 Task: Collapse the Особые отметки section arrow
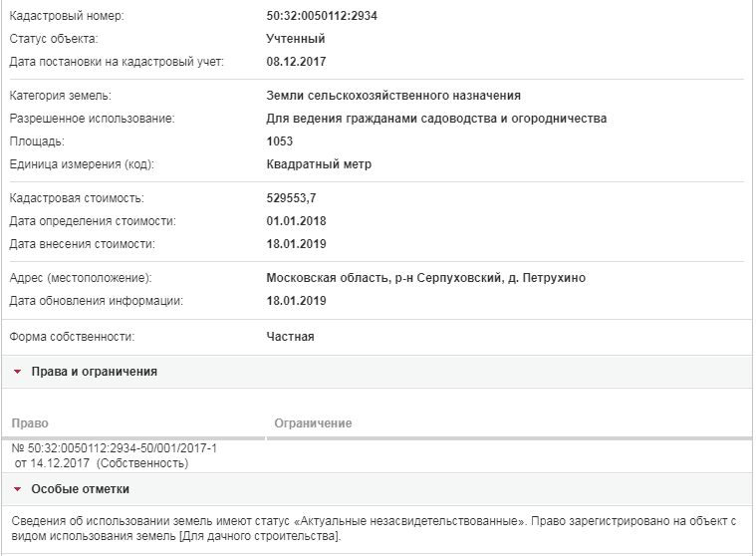[x=18, y=489]
